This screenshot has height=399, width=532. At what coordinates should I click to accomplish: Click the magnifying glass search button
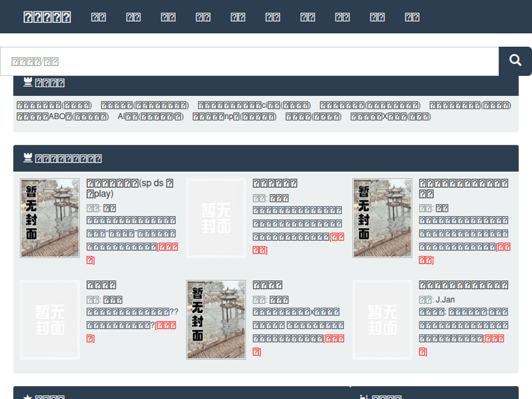(515, 62)
